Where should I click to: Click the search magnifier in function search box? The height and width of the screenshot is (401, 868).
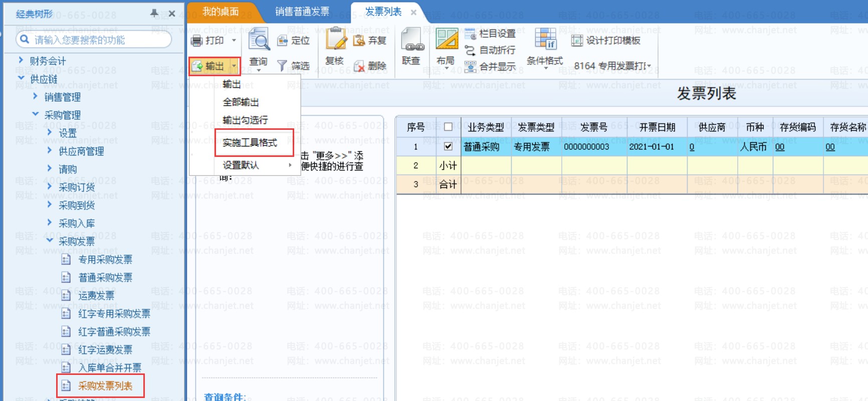(24, 39)
